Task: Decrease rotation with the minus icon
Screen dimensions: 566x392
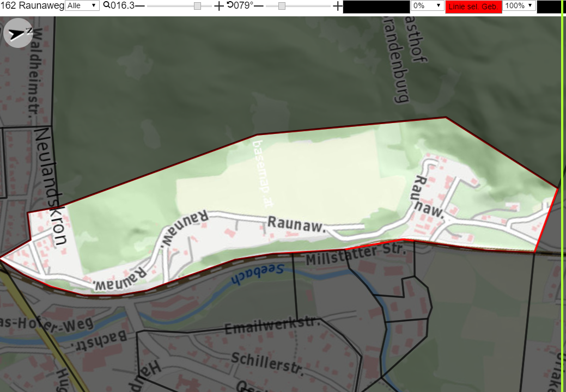Action: [258, 6]
